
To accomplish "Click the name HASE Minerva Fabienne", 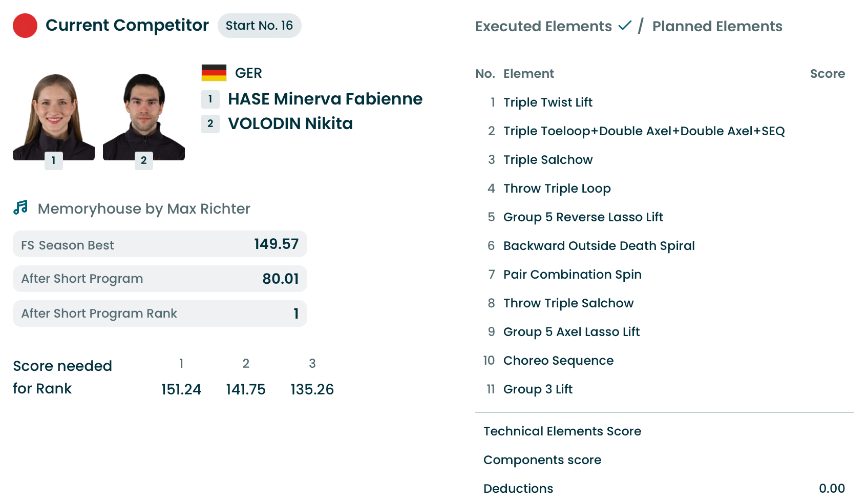I will pos(325,99).
